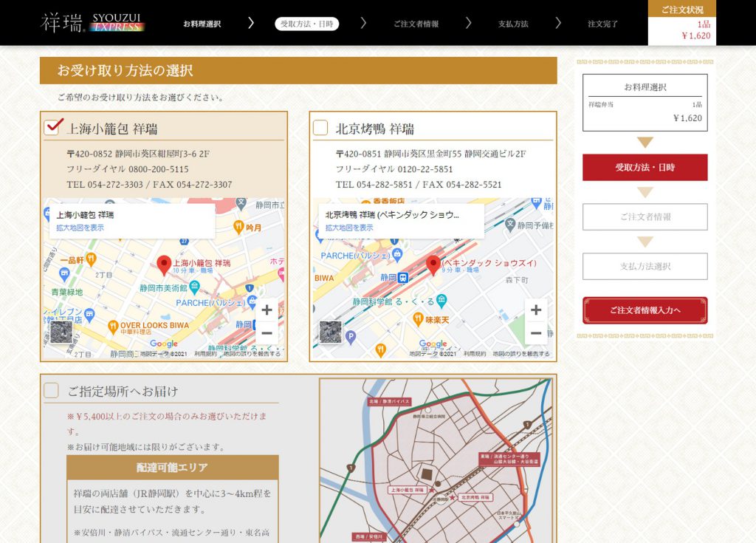Zoom out on the 上海小籠包 map
This screenshot has width=756, height=543.
(x=267, y=333)
